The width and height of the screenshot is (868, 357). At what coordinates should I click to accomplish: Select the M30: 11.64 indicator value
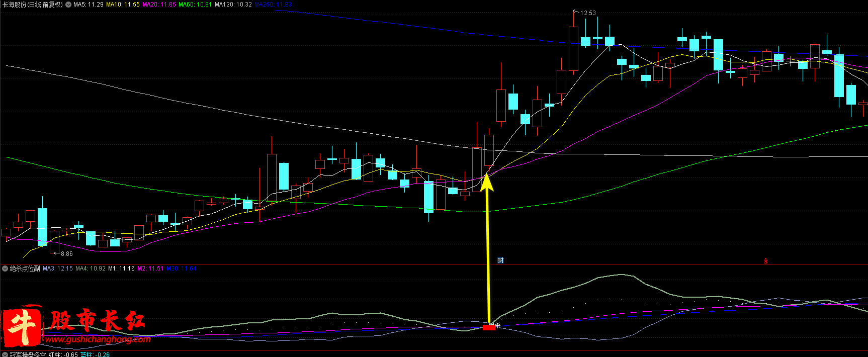(x=181, y=269)
